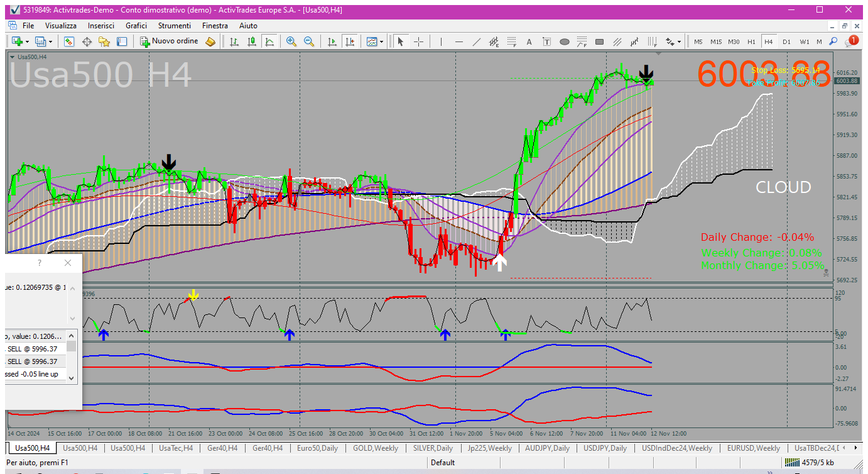Viewport: 868px width, 474px height.
Task: Set timeframe to M30
Action: pos(734,41)
